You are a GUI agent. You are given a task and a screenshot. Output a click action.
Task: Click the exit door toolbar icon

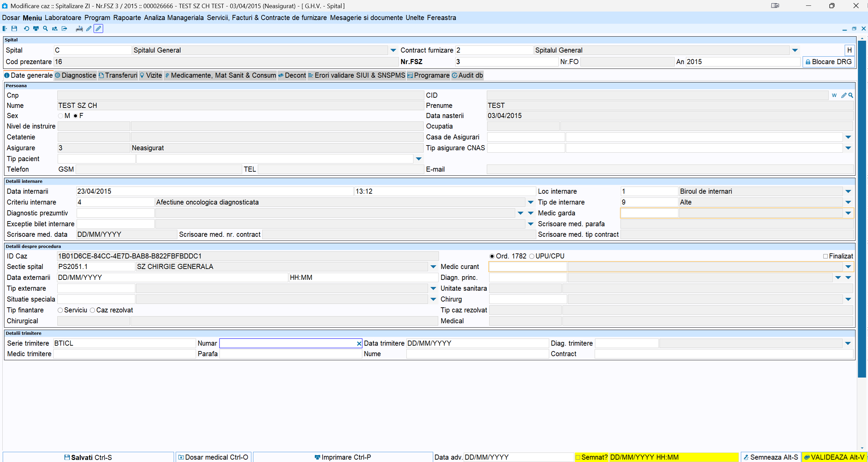click(x=5, y=29)
